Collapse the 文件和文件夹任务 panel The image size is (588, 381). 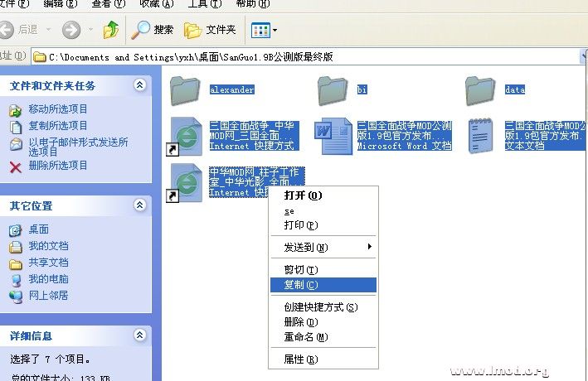pos(139,85)
